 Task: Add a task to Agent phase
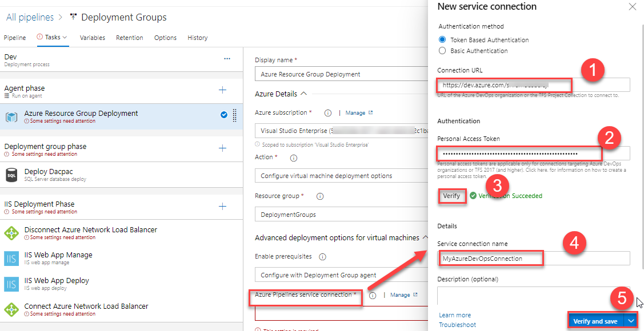pyautogui.click(x=223, y=90)
